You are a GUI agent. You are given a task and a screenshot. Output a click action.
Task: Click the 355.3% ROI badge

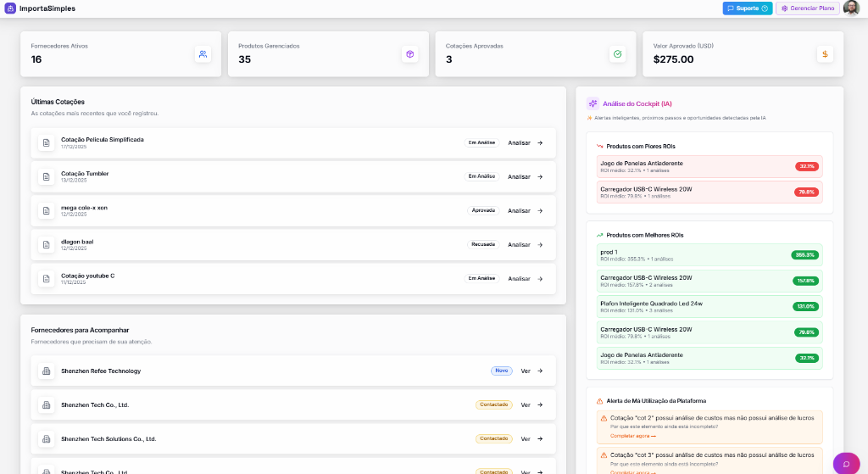(x=805, y=255)
